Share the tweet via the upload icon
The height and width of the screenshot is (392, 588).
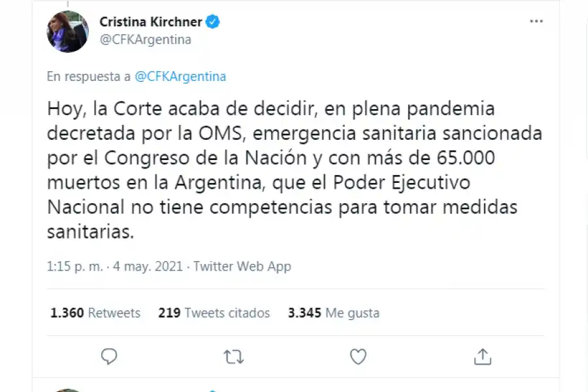(x=482, y=357)
